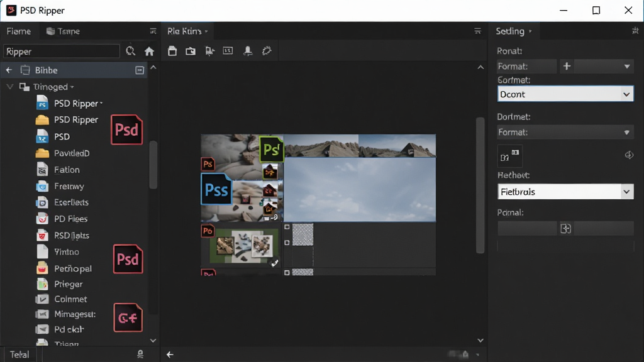Viewport: 644px width, 362px height.
Task: Open the Seding panel dropdown arrow
Action: pyautogui.click(x=530, y=31)
